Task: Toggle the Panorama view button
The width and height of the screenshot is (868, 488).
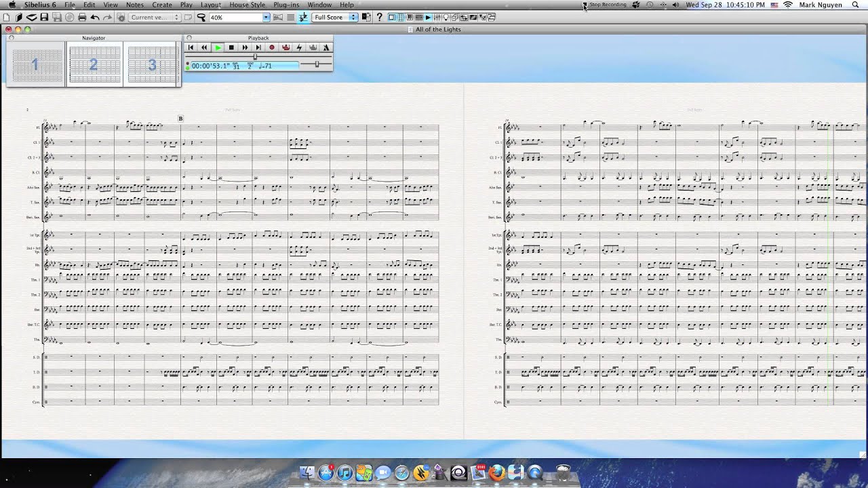Action: tap(278, 17)
